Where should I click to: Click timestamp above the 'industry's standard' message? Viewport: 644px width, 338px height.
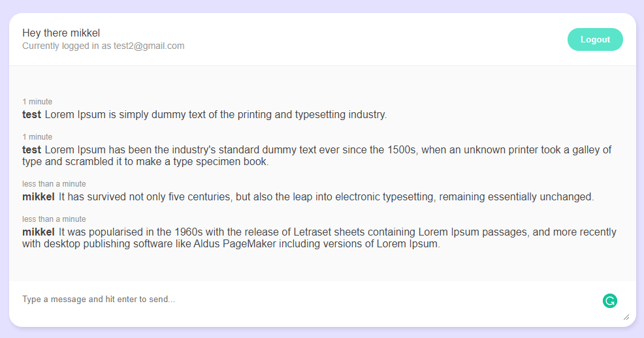click(37, 137)
